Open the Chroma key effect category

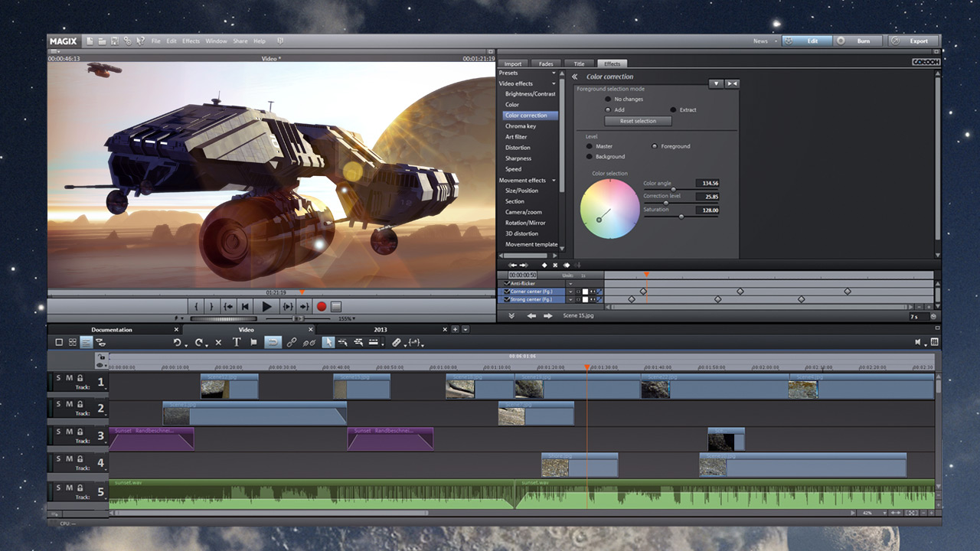coord(521,126)
